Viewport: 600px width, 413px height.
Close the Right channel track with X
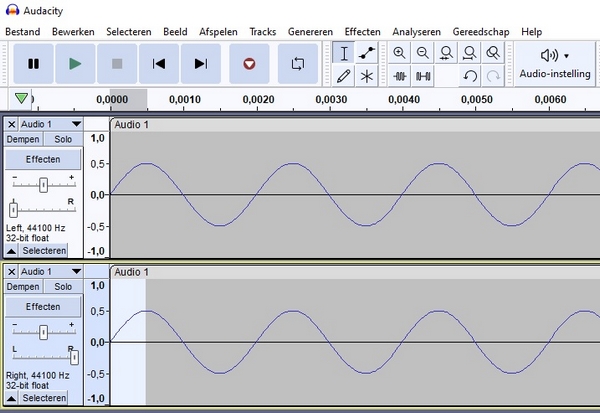11,272
